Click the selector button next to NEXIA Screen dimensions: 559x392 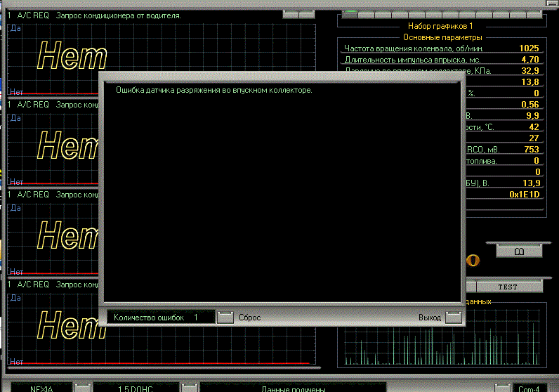(x=83, y=388)
